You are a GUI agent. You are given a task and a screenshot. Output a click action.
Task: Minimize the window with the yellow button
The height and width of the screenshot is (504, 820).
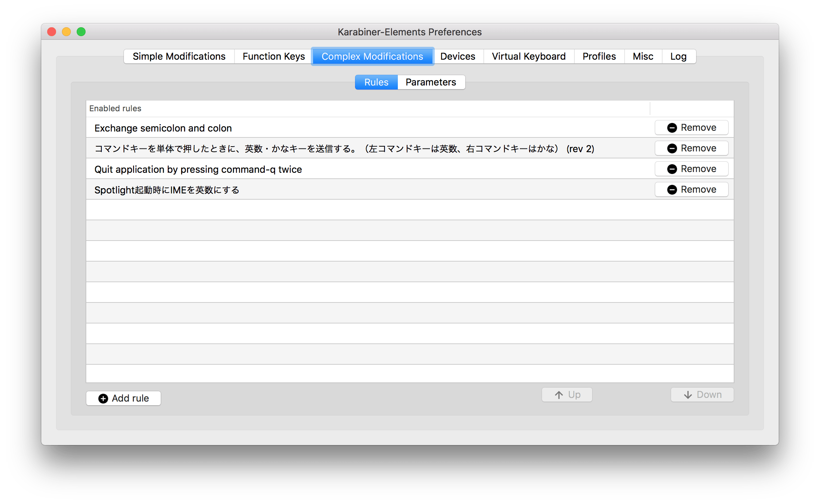coord(66,32)
